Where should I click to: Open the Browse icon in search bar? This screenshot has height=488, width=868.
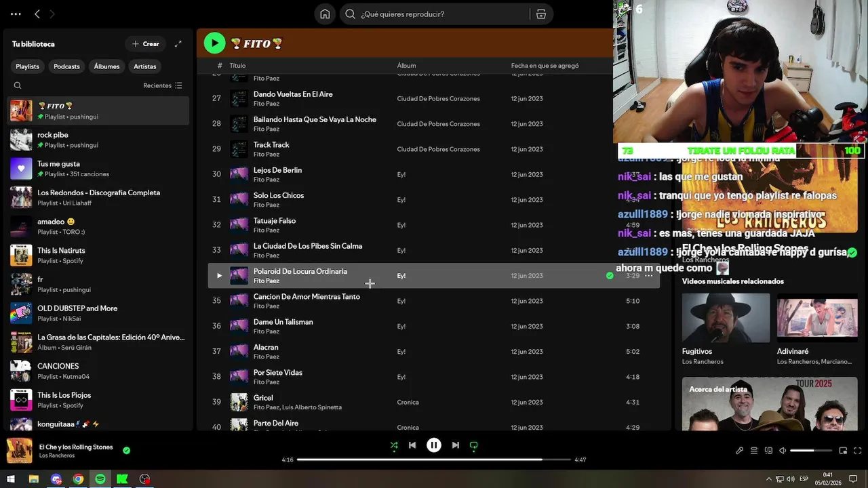coord(540,14)
